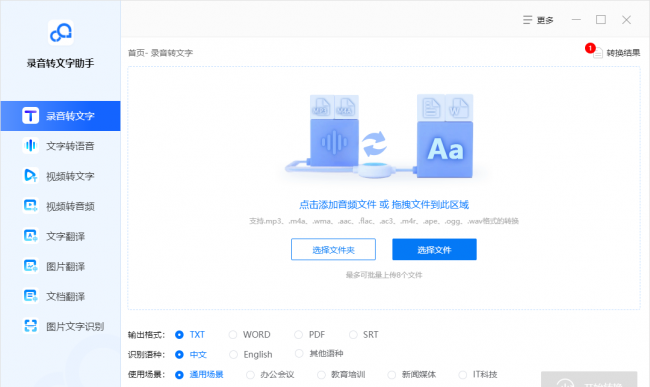The width and height of the screenshot is (650, 387).
Task: Click the 更多 hamburger menu icon
Action: (x=527, y=20)
